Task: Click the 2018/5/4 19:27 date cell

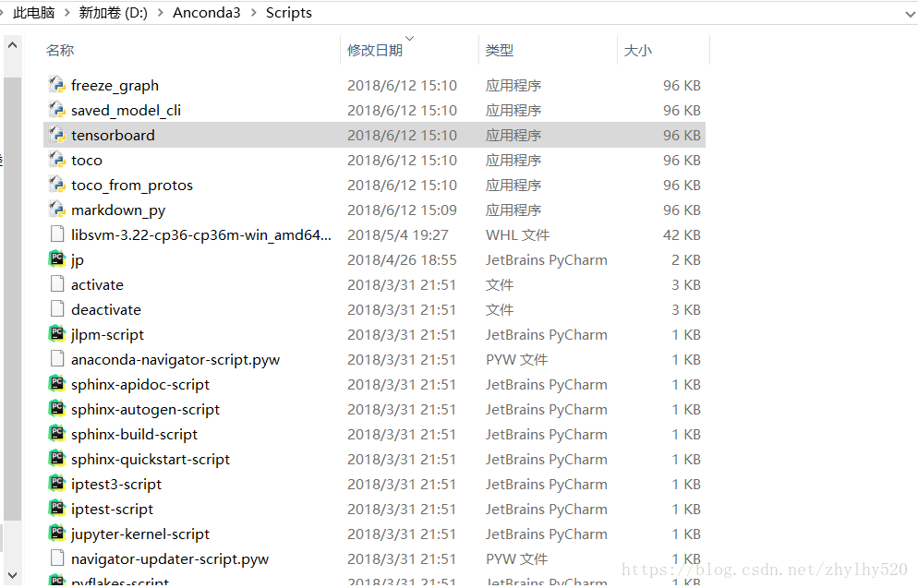Action: pos(397,234)
